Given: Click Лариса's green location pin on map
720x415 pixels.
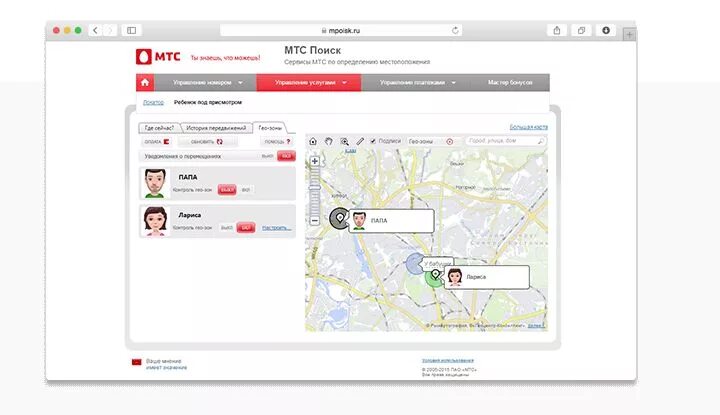Looking at the screenshot, I should tap(434, 277).
